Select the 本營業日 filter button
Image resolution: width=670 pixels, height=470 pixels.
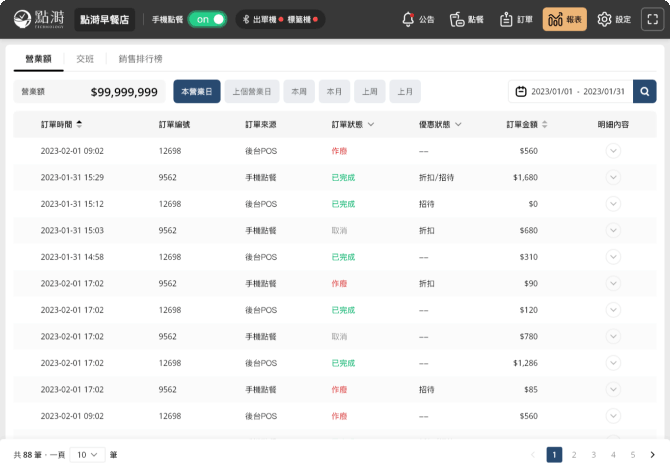196,92
